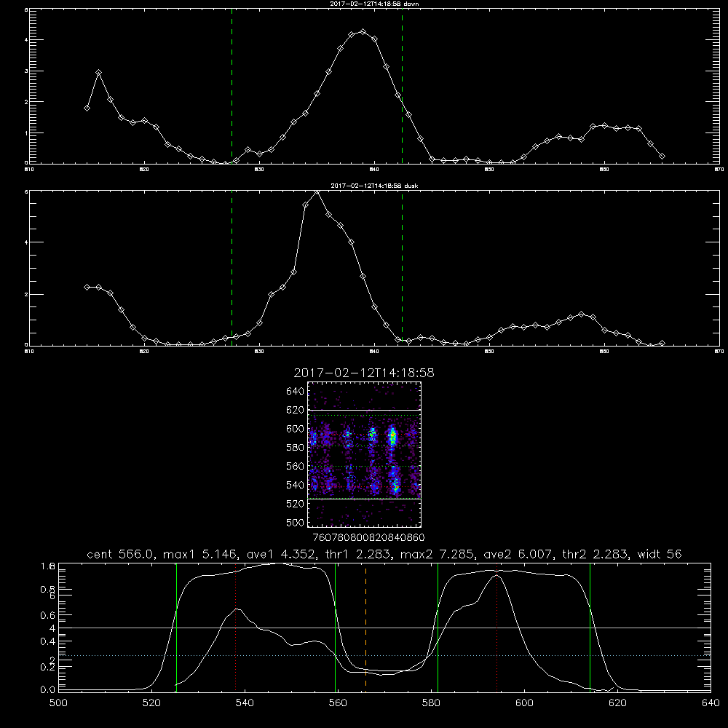Click the '580' label on the spectrogram y-axis
The image size is (728, 728).
[296, 448]
